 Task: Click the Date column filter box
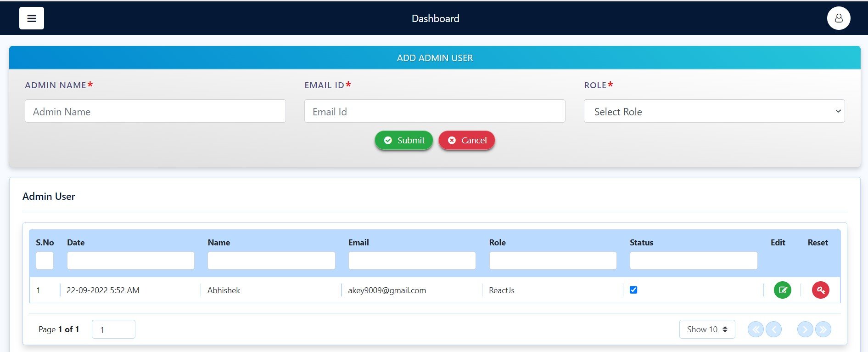[x=131, y=261]
